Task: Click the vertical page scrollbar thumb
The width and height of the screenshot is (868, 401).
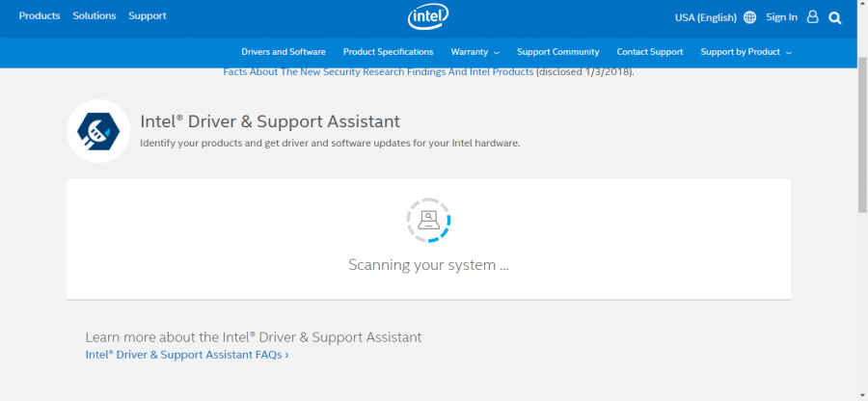Action: click(862, 134)
